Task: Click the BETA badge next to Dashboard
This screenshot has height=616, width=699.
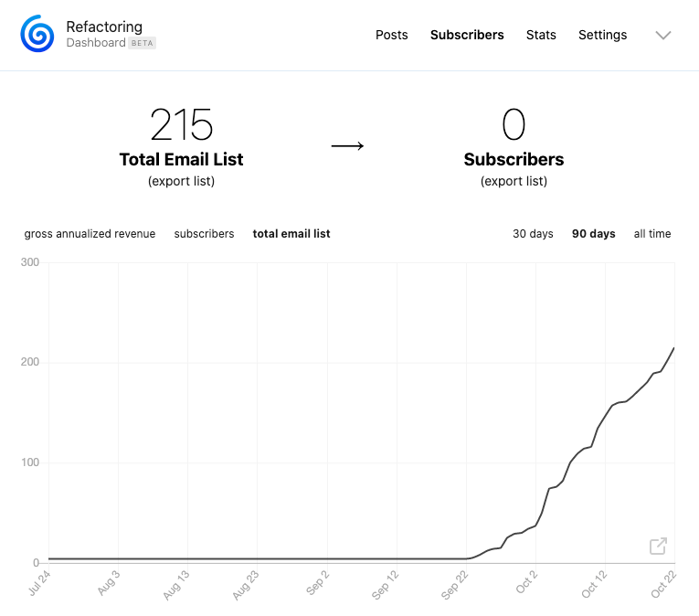Action: [x=143, y=43]
